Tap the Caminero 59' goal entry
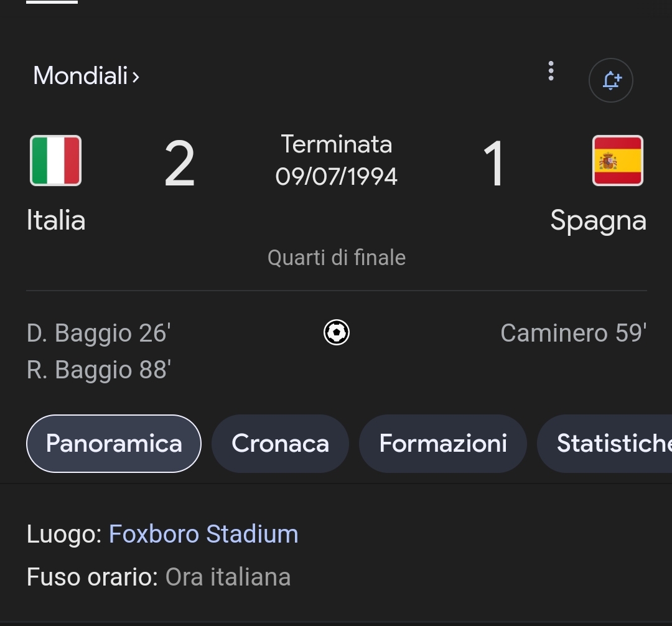 pos(573,333)
